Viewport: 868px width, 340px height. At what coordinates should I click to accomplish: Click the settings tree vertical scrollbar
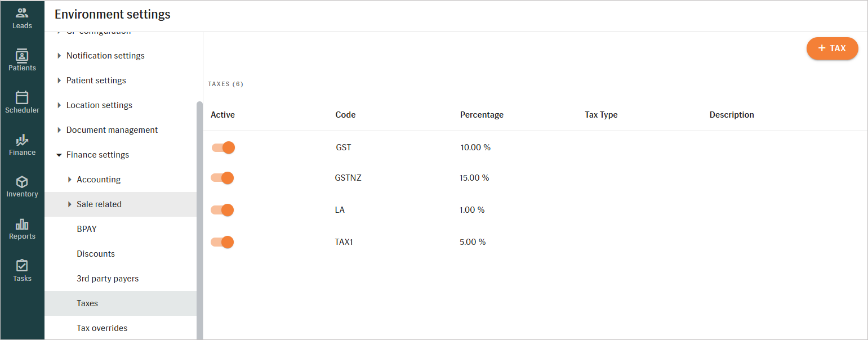click(x=199, y=220)
